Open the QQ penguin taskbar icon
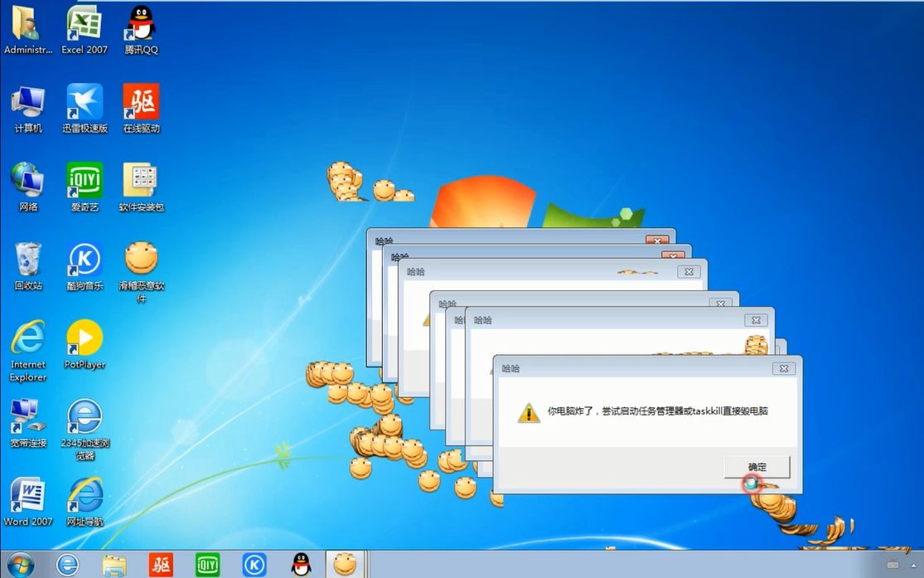Viewport: 924px width, 578px height. [301, 565]
